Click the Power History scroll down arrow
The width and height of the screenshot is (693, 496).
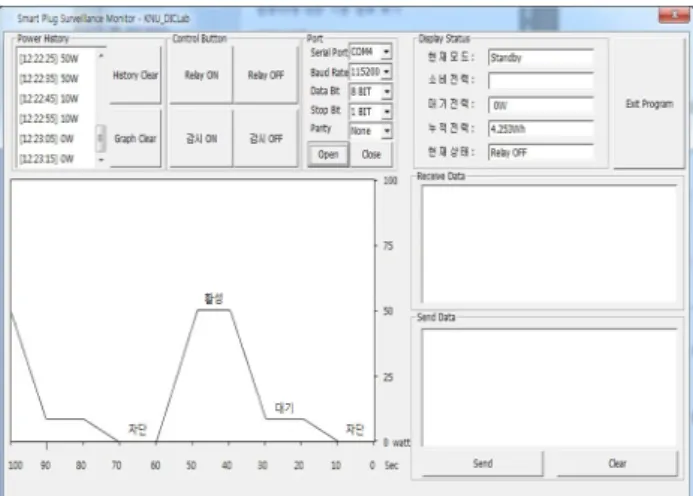point(101,160)
